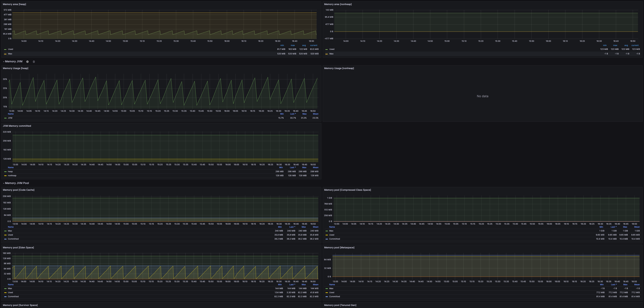Sort Metaspace legend by Max column
Image resolution: width=644 pixels, height=308 pixels.
[x=625, y=284]
